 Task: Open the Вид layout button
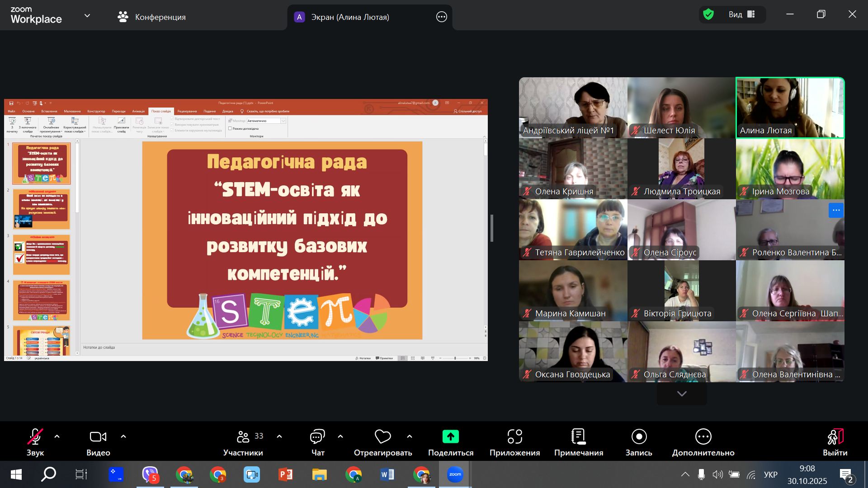tap(741, 14)
